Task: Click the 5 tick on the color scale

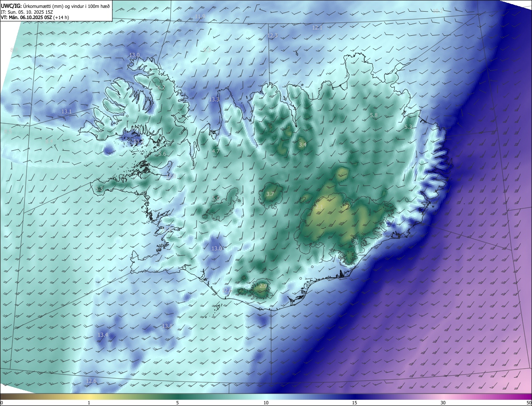Action: click(177, 403)
